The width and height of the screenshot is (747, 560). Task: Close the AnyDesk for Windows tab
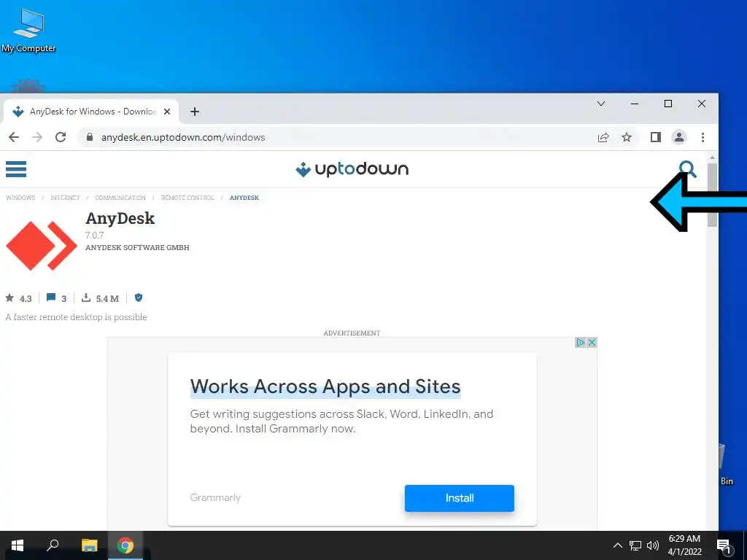click(167, 112)
